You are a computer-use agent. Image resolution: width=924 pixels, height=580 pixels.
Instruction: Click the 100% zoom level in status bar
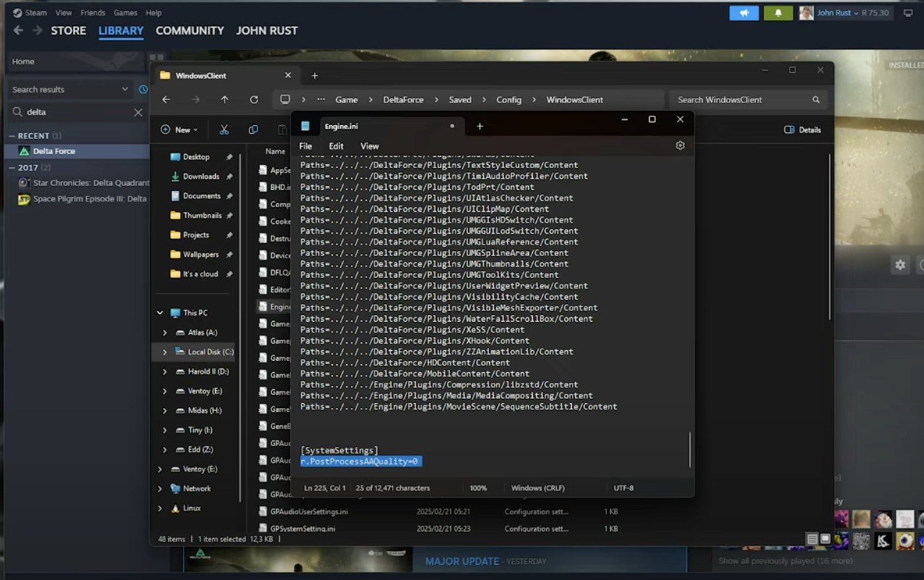click(478, 488)
